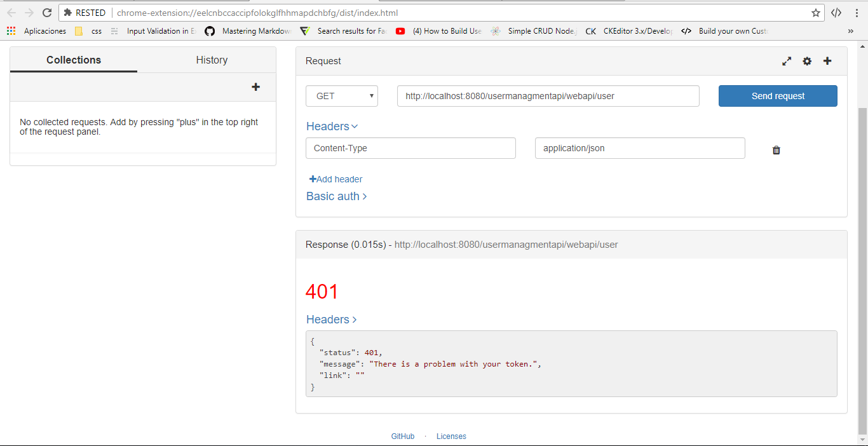Click the code </> icon next to the star

coord(836,12)
